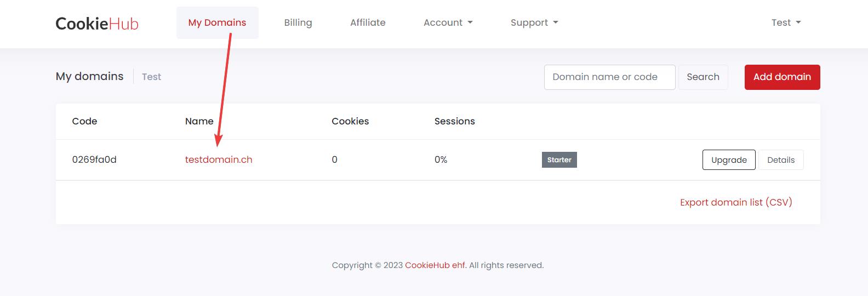
Task: Expand the Account dropdown menu
Action: pyautogui.click(x=448, y=22)
